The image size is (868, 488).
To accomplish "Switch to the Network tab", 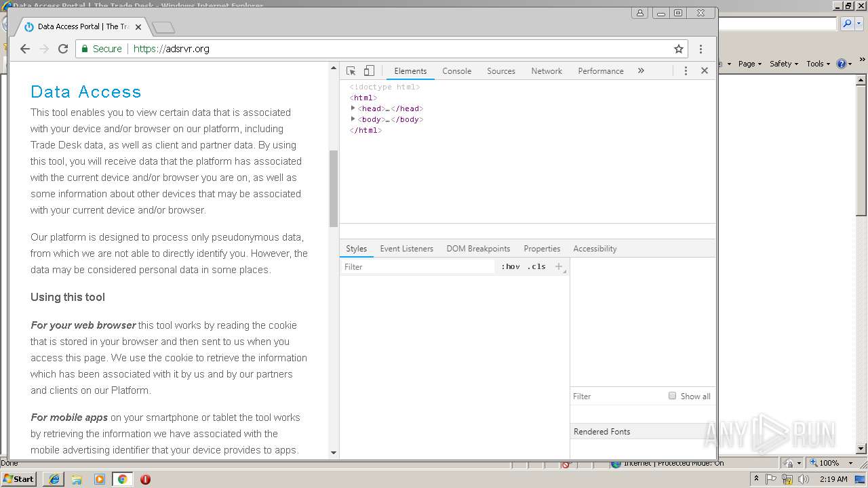I will coord(547,70).
